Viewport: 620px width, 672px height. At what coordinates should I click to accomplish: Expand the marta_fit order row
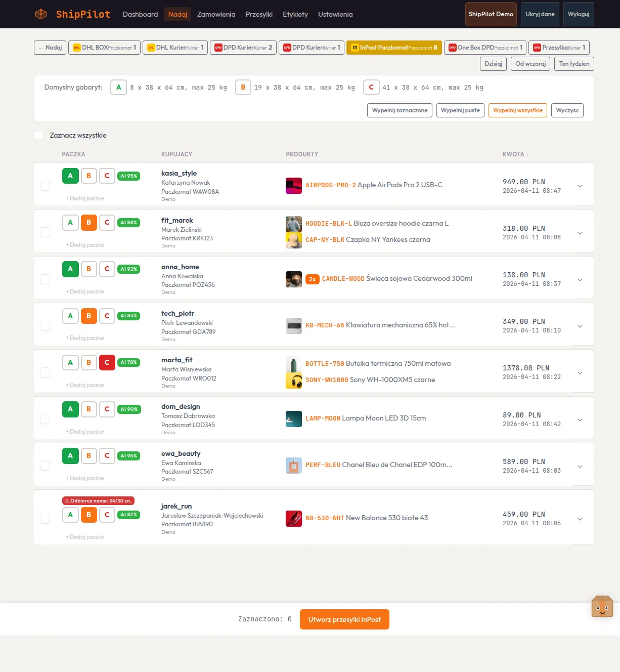click(x=580, y=373)
